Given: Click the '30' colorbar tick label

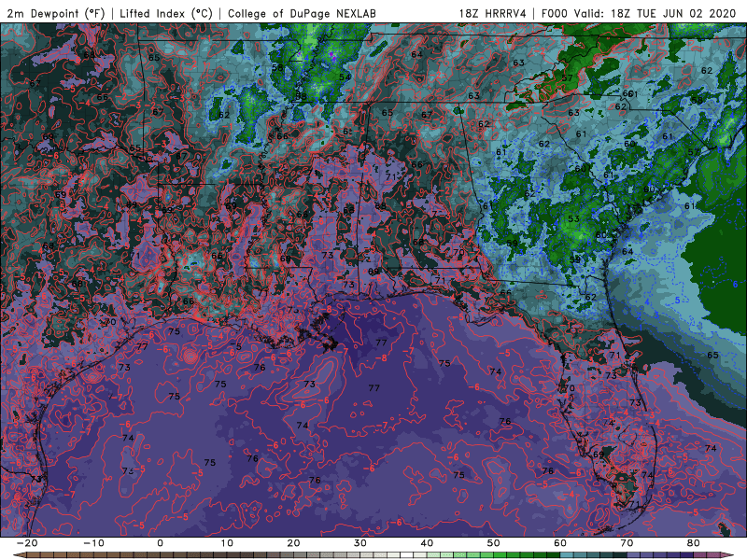Looking at the screenshot, I should point(360,543).
